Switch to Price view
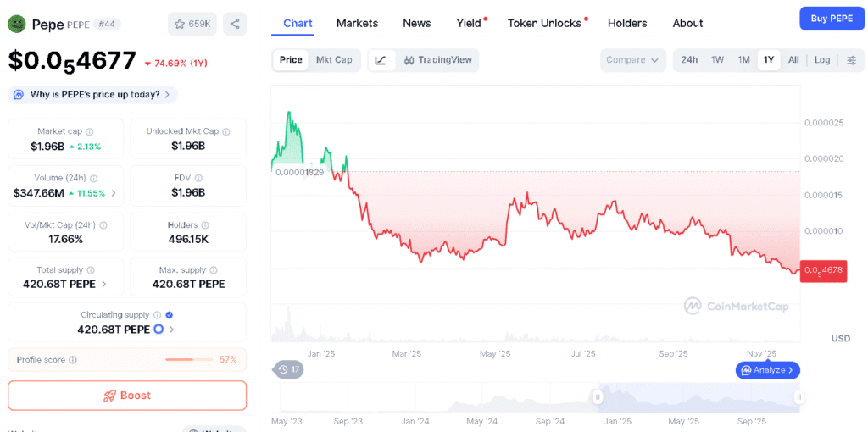868x432 pixels. click(291, 60)
